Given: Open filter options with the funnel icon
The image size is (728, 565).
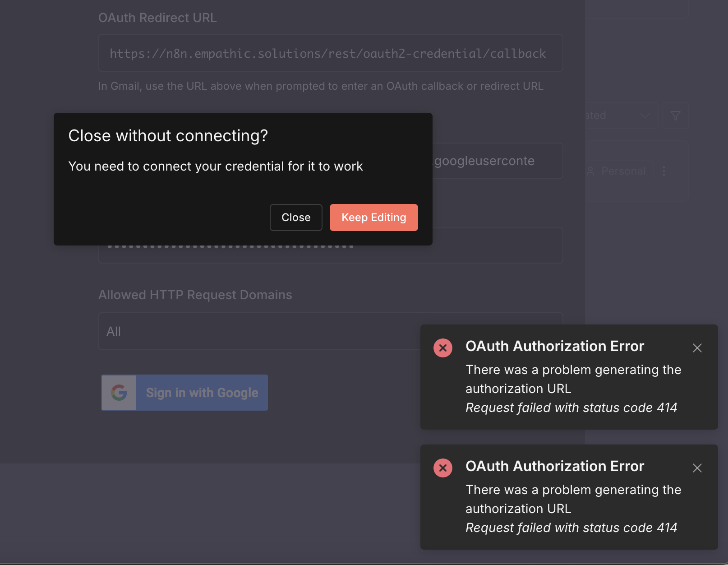Looking at the screenshot, I should pos(675,116).
